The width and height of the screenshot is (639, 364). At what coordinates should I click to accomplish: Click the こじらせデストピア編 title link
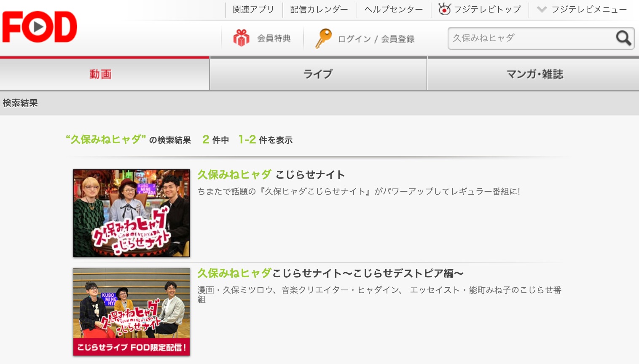point(330,273)
